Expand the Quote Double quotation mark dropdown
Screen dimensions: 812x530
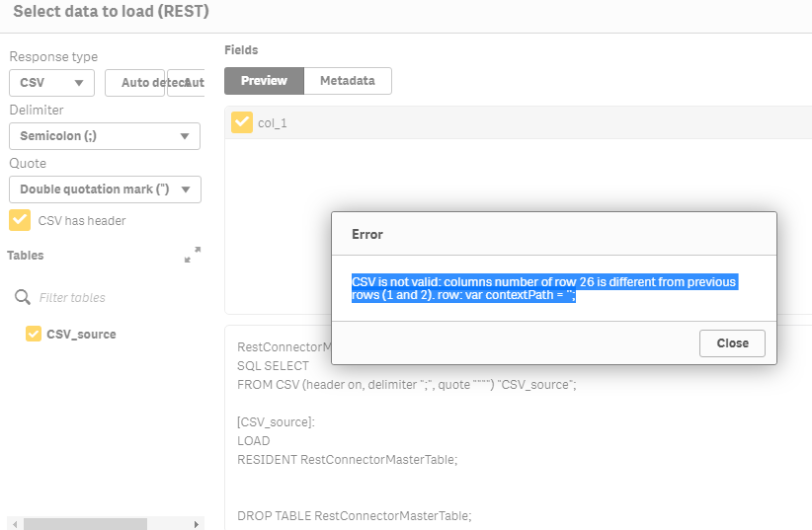click(105, 189)
